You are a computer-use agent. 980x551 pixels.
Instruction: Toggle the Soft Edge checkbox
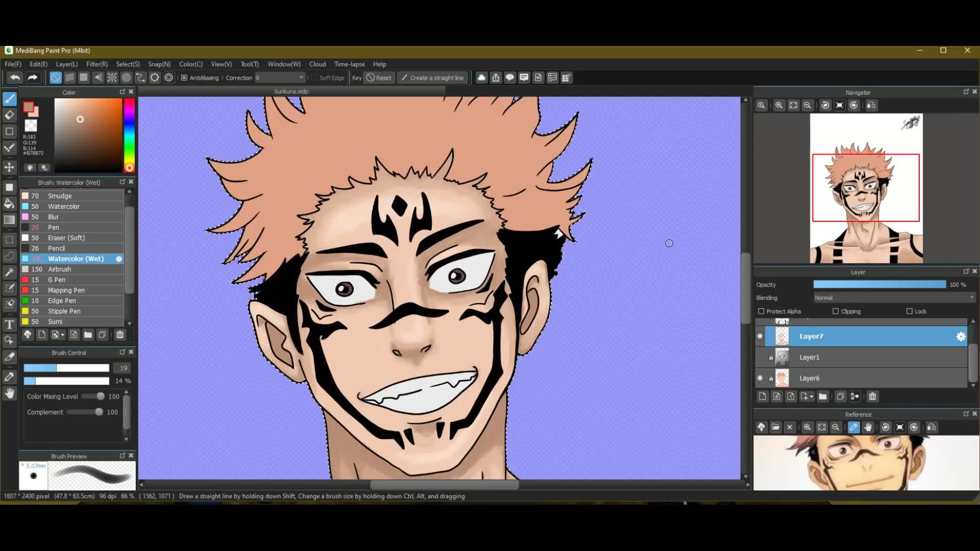tap(314, 78)
